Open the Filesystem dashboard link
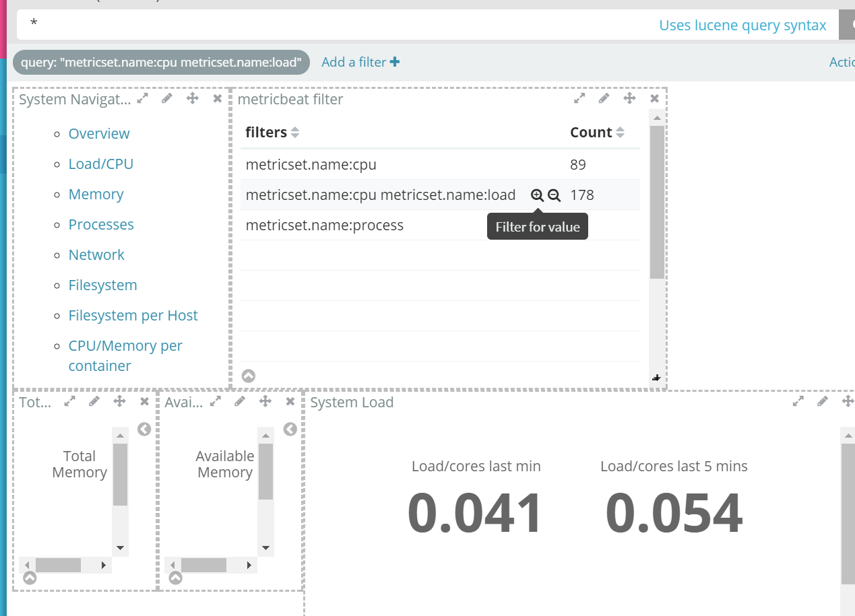Screen dimensions: 855x616 [102, 285]
